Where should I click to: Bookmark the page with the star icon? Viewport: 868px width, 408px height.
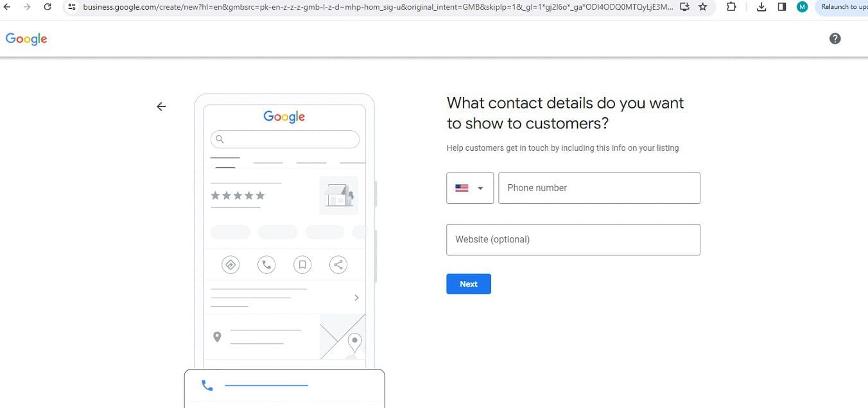pos(702,7)
